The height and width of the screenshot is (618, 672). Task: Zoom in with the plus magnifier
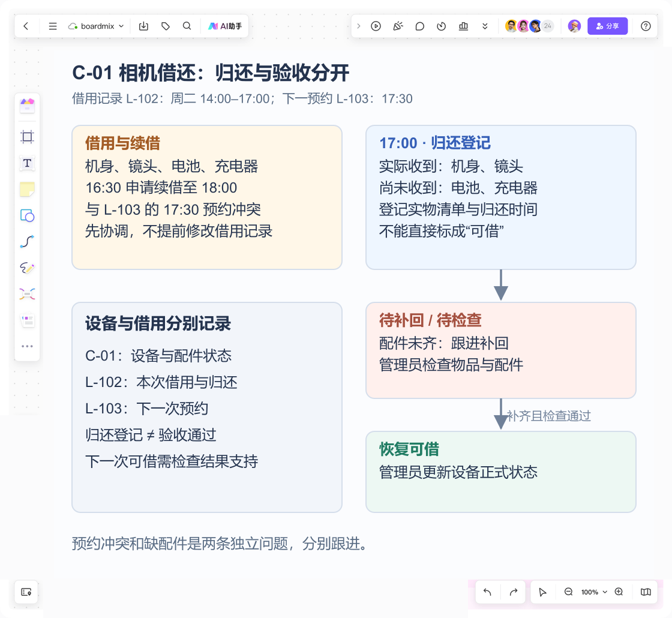click(x=619, y=592)
